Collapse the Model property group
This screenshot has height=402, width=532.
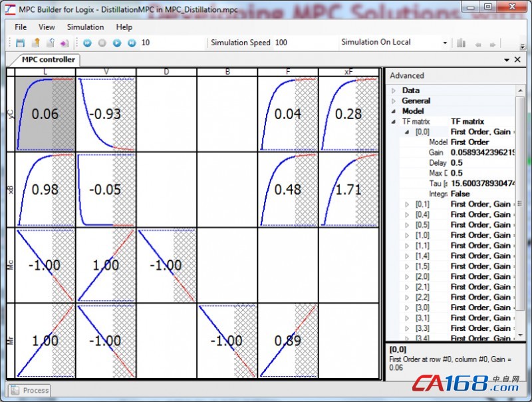click(x=393, y=111)
